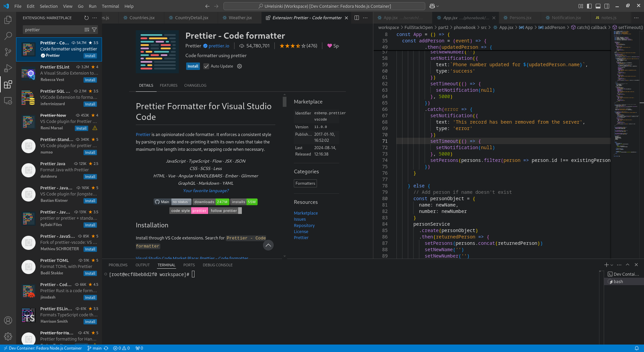The image size is (644, 352).
Task: Open the Source Control view
Action: pyautogui.click(x=8, y=52)
